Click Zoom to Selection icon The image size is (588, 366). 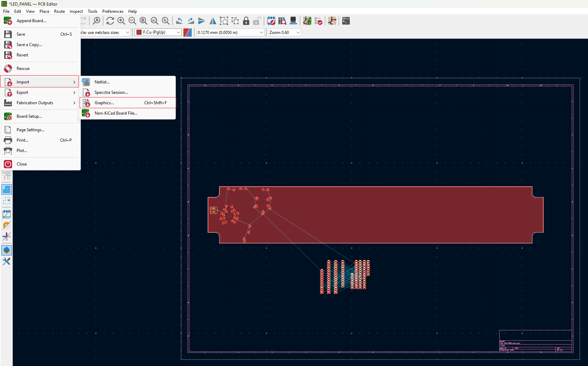(x=166, y=21)
